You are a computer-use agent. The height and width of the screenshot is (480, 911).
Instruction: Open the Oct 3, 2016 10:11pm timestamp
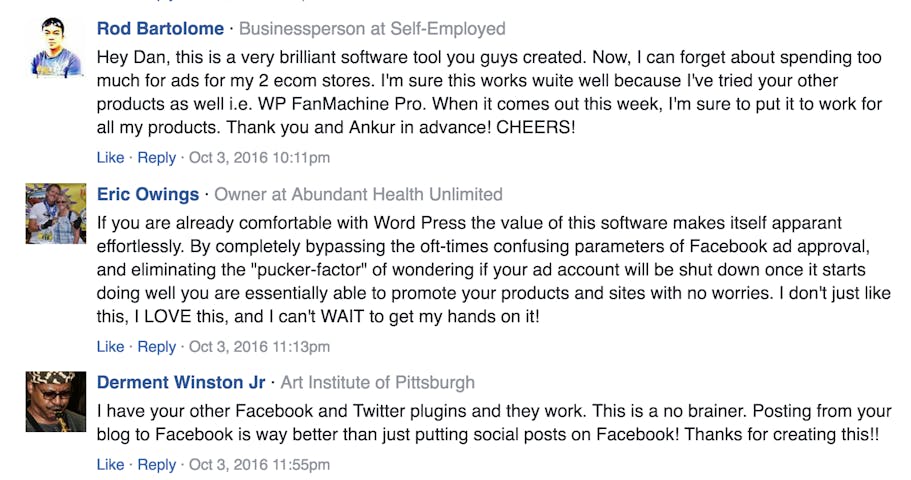click(259, 158)
